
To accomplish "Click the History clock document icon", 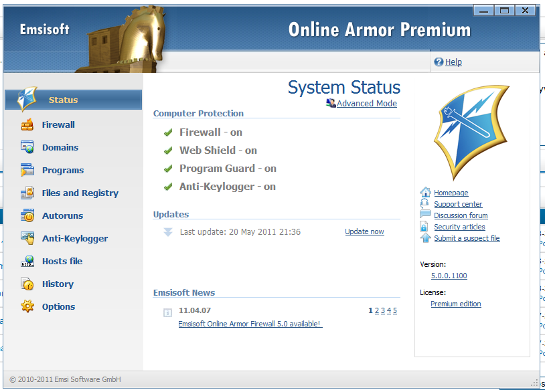I will [27, 284].
